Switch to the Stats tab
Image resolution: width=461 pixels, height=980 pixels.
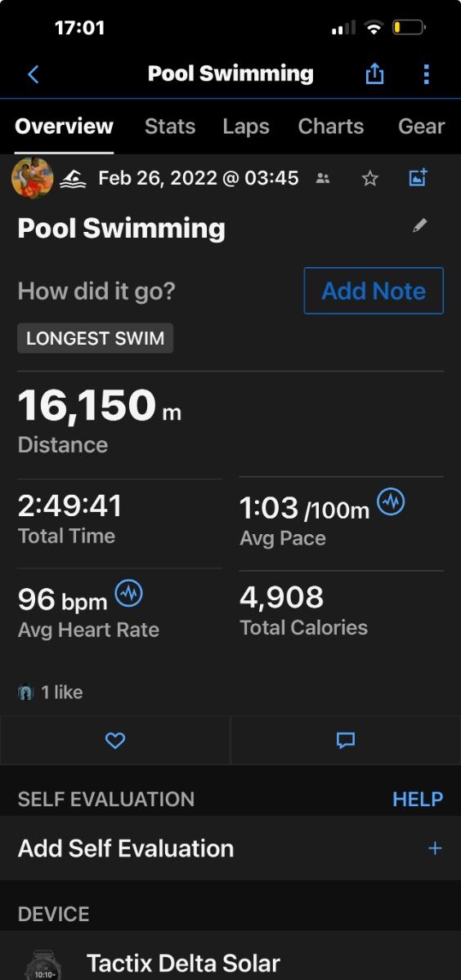pyautogui.click(x=170, y=127)
